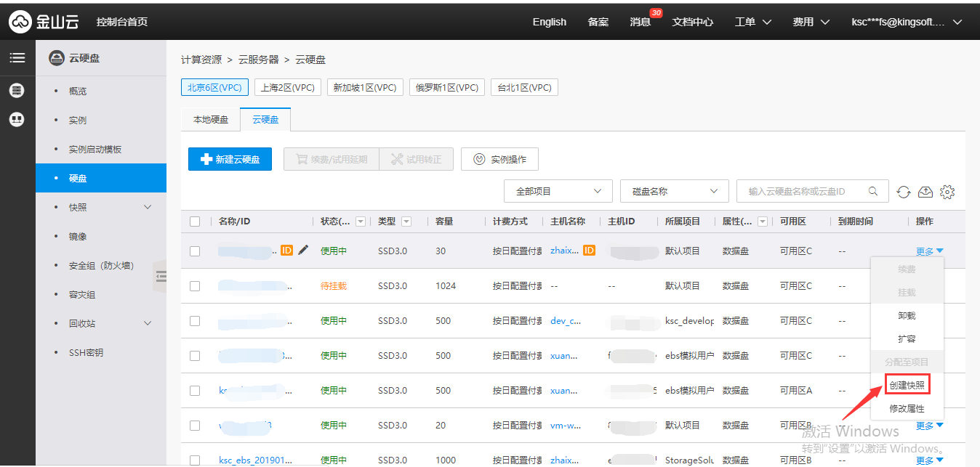980x467 pixels.
Task: Tick the checkbox for the 1024 GB disk
Action: 195,285
